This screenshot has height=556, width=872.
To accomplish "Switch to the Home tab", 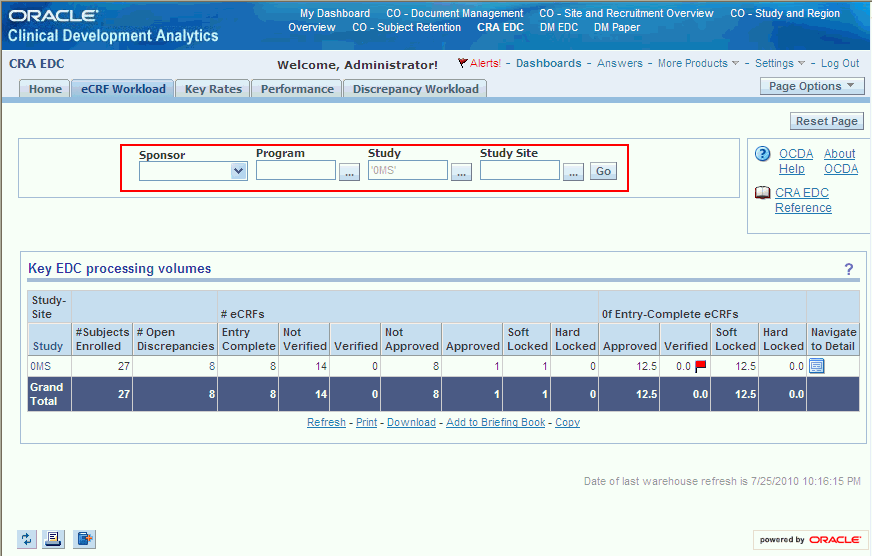I will click(45, 89).
